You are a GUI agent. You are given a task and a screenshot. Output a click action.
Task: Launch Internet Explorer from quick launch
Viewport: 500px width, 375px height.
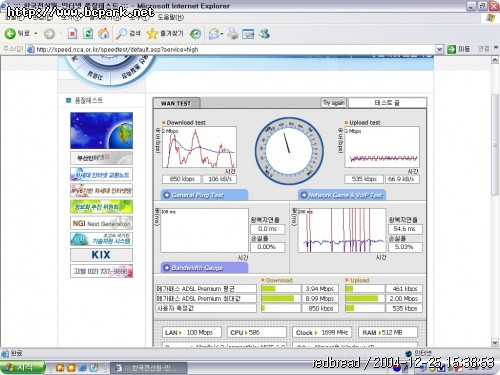[82, 368]
